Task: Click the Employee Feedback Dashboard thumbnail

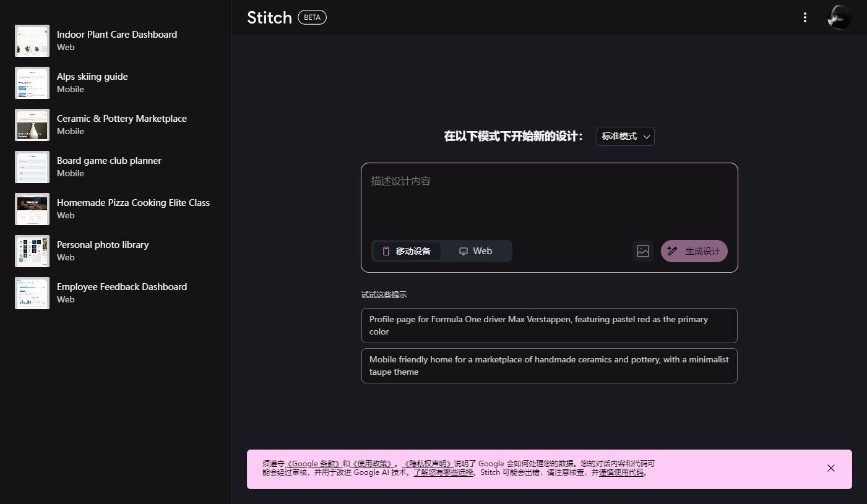Action: (32, 293)
